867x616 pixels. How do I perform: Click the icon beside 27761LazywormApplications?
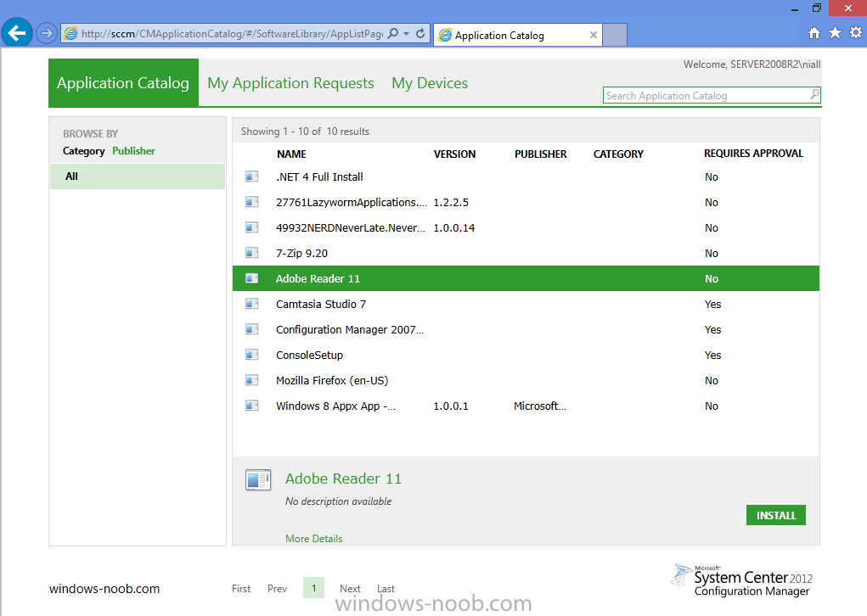pos(251,202)
